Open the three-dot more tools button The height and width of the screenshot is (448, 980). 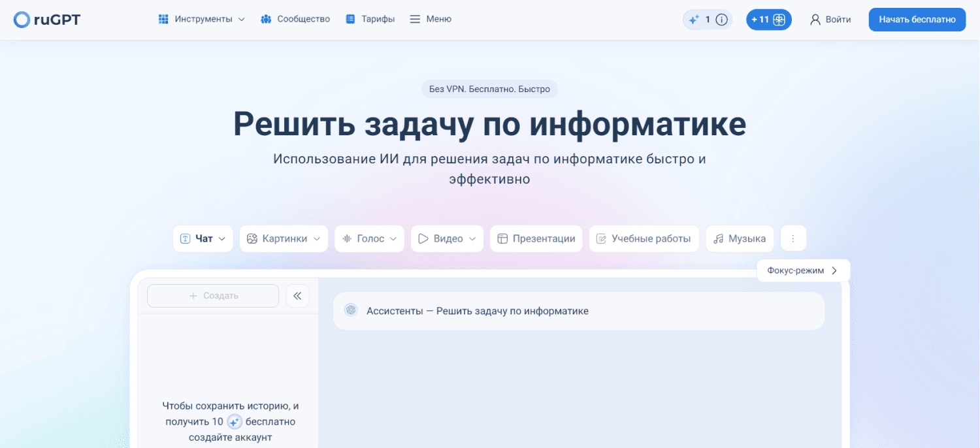pos(793,239)
